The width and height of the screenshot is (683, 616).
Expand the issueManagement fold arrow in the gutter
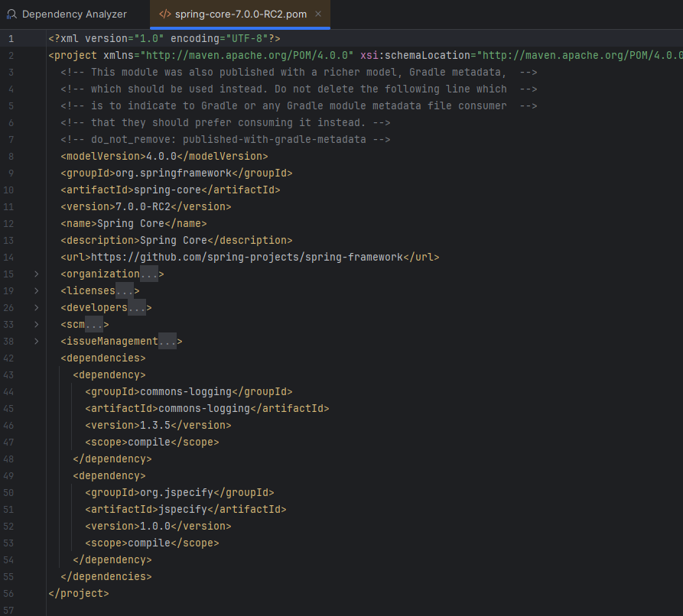36,341
